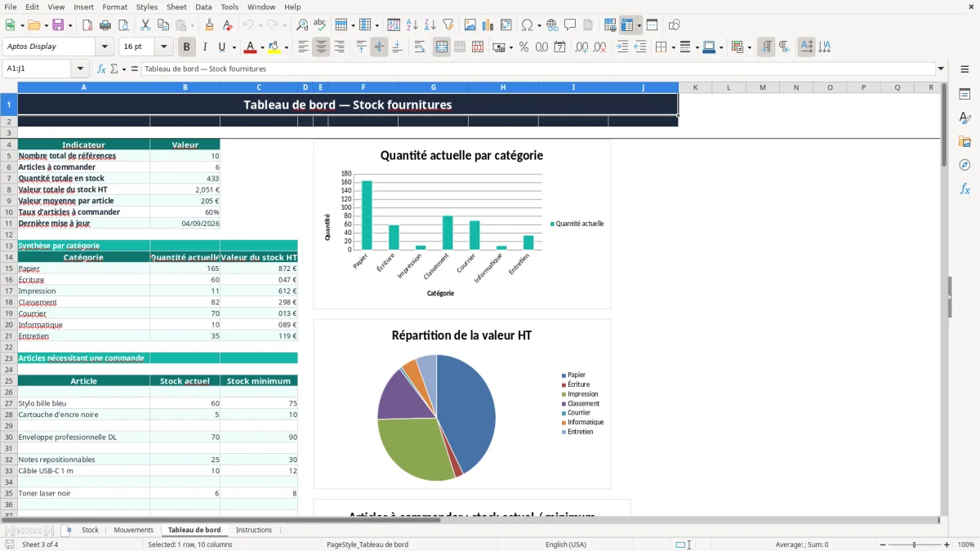The image size is (980, 551).
Task: Select column header K
Action: coord(695,87)
